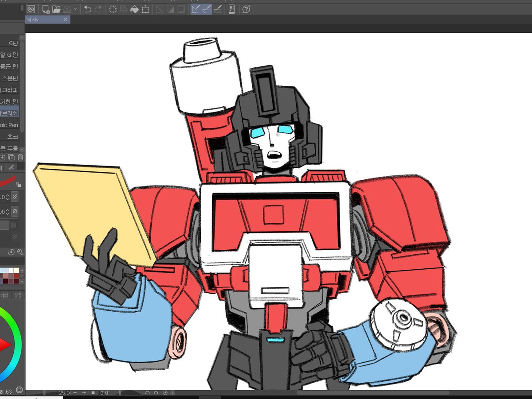Toggle the lock on brush stroke preview
532x399 pixels.
(x=18, y=185)
